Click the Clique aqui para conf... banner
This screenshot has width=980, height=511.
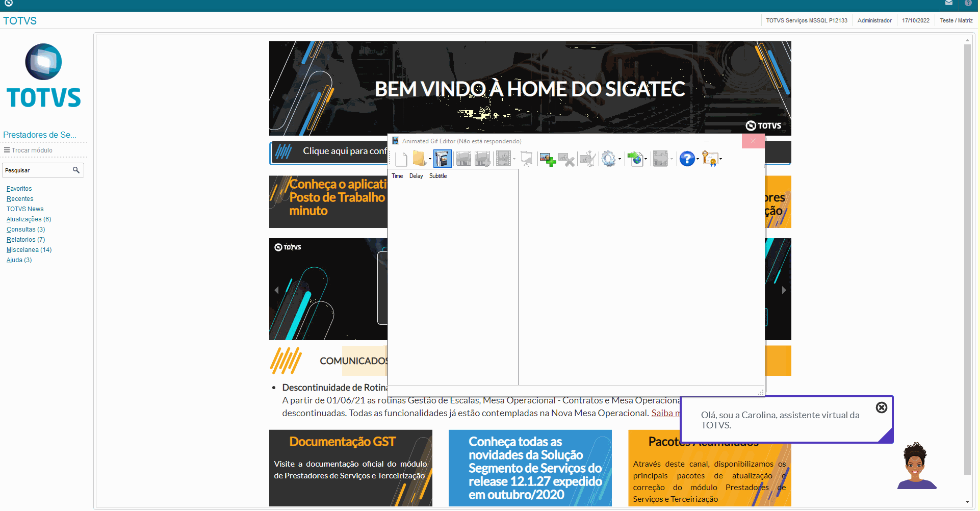click(x=329, y=152)
